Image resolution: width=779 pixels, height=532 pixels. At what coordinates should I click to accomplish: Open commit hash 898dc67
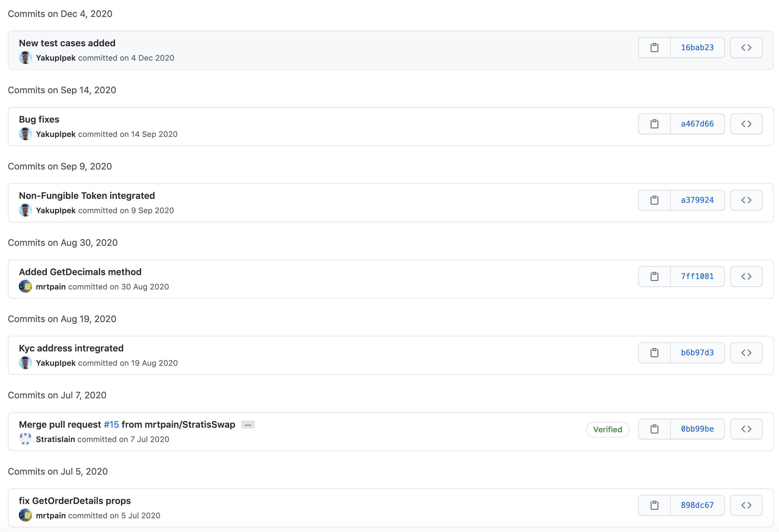click(x=697, y=505)
